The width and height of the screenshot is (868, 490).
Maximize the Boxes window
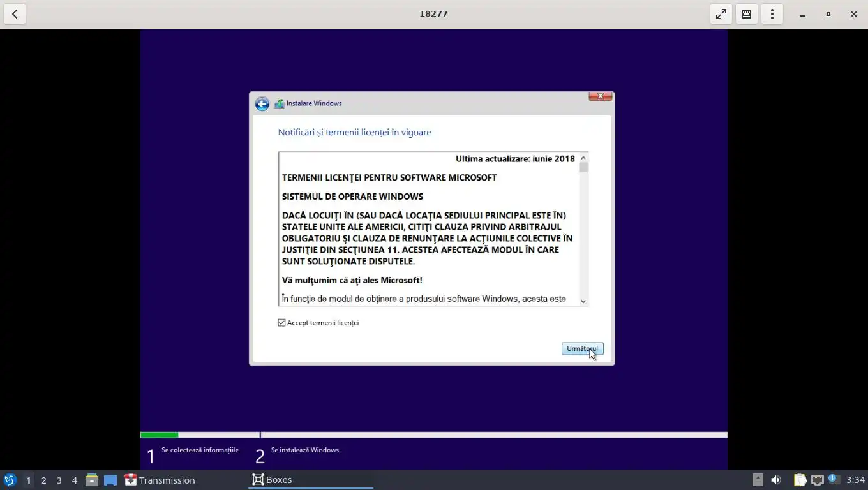coord(828,14)
